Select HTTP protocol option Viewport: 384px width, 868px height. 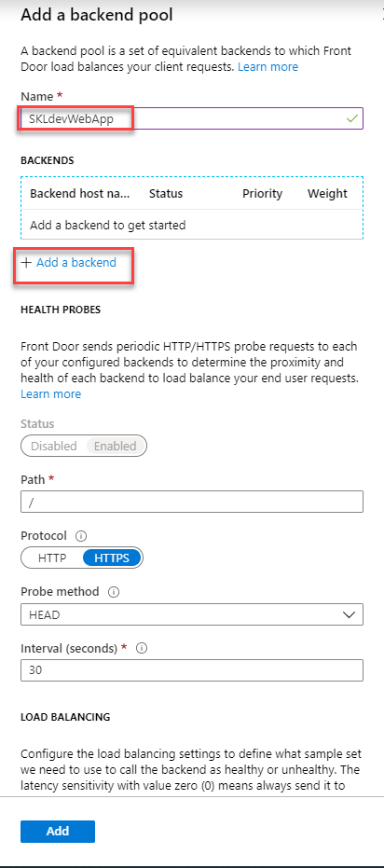point(52,558)
